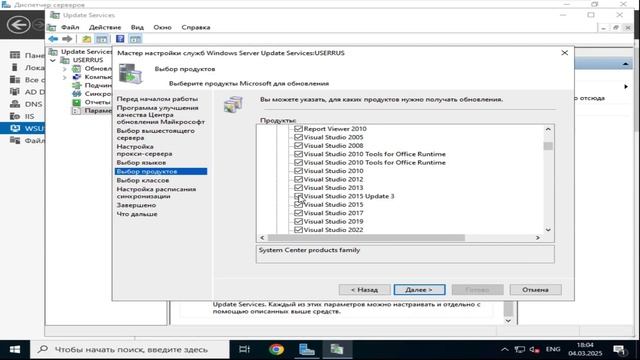This screenshot has width=640, height=360.
Task: Select the USERRUS server node
Action: (88, 60)
